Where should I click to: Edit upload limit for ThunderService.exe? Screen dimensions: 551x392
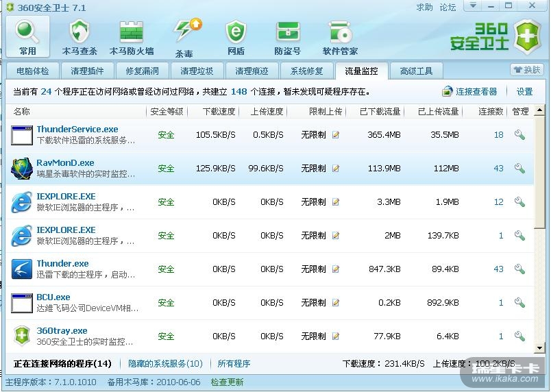click(336, 135)
